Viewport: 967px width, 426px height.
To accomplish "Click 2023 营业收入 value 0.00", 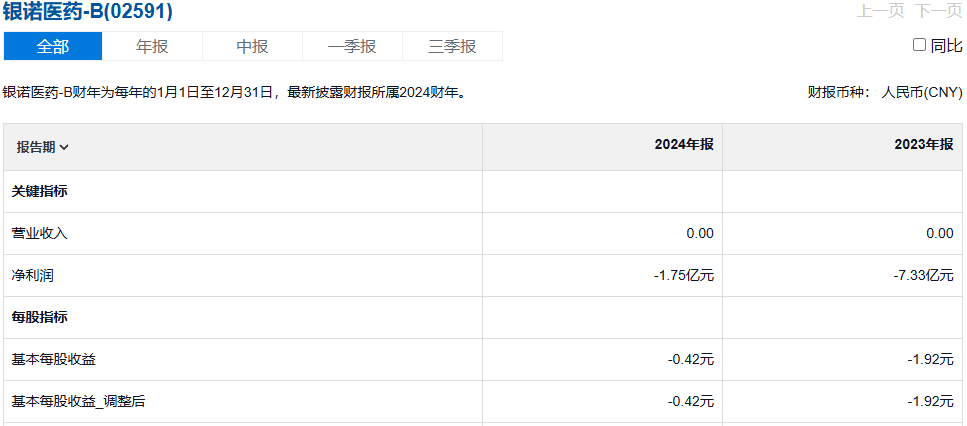I will tap(940, 234).
